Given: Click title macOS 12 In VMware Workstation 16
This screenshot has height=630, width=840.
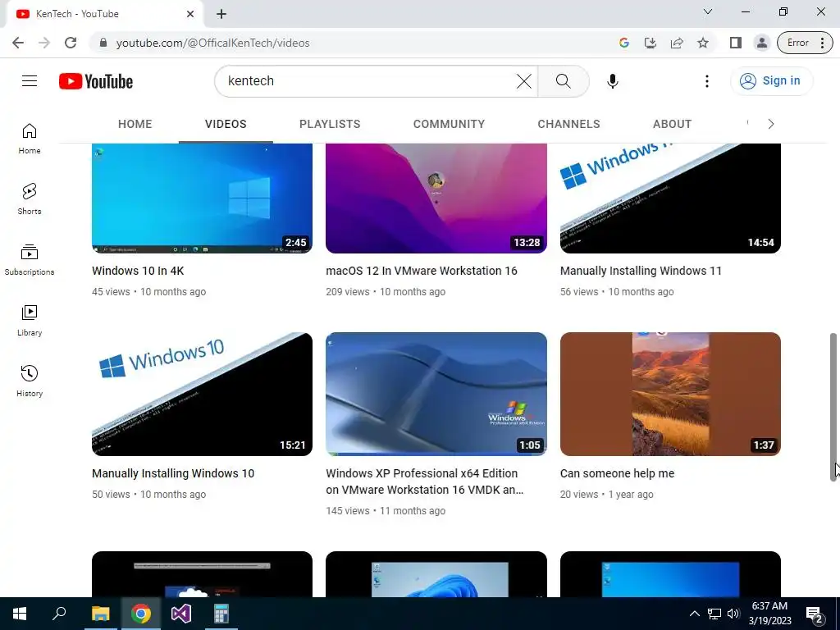Looking at the screenshot, I should click(422, 271).
